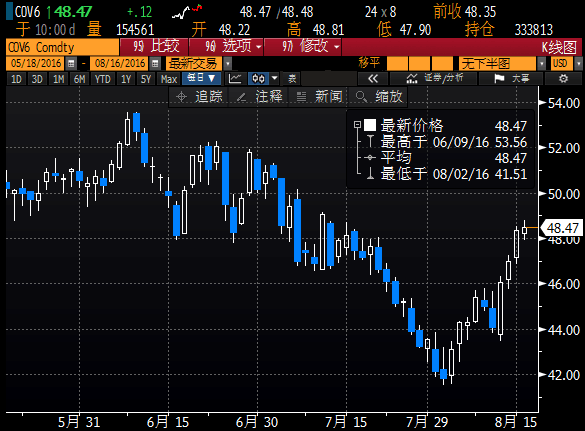Image resolution: width=585 pixels, height=431 pixels.
Task: Collapse legend box toggle
Action: click(357, 125)
